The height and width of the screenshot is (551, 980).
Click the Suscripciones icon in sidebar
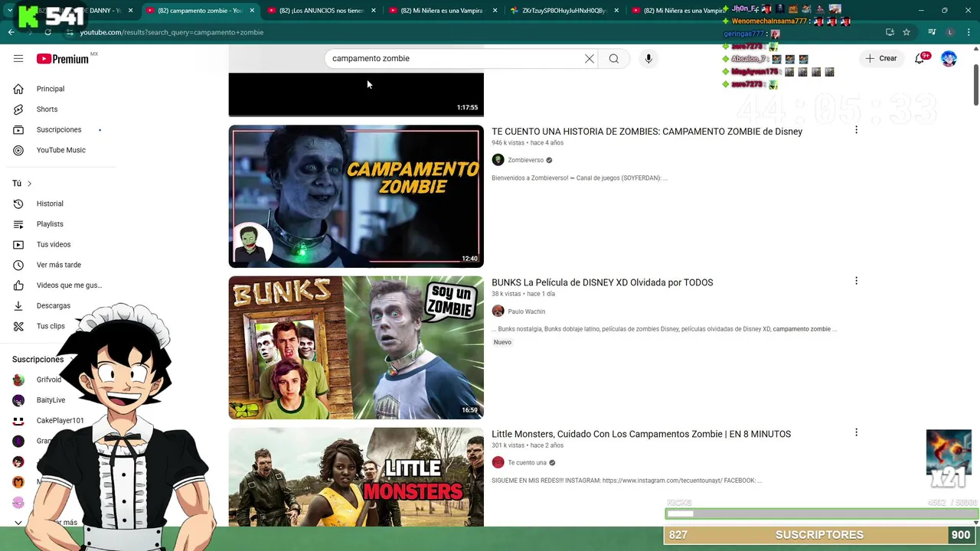point(18,130)
